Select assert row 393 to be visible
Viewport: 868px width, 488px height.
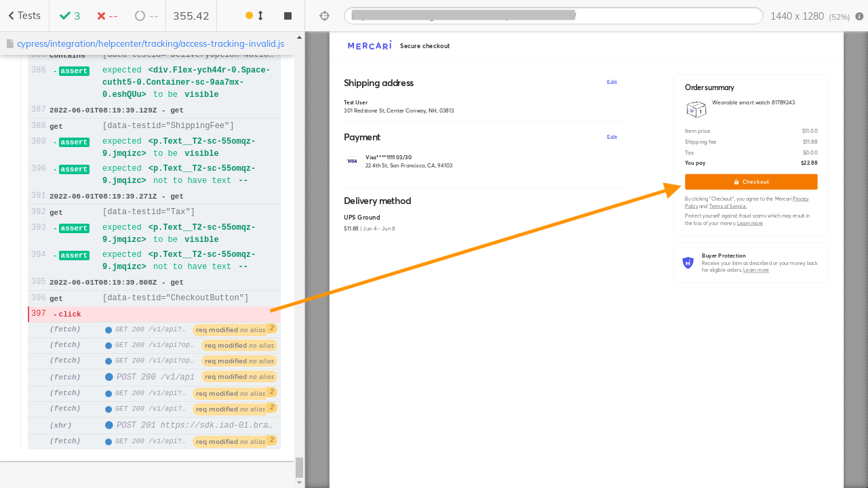coord(154,234)
